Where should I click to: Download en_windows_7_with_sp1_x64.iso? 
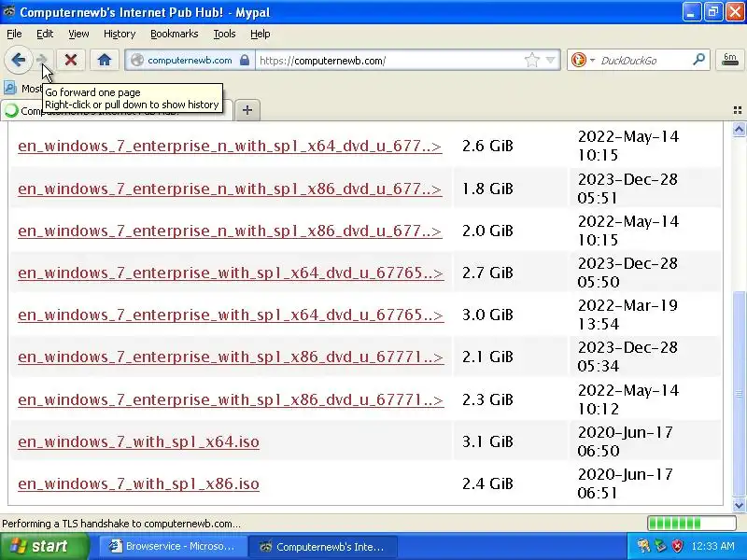point(138,441)
